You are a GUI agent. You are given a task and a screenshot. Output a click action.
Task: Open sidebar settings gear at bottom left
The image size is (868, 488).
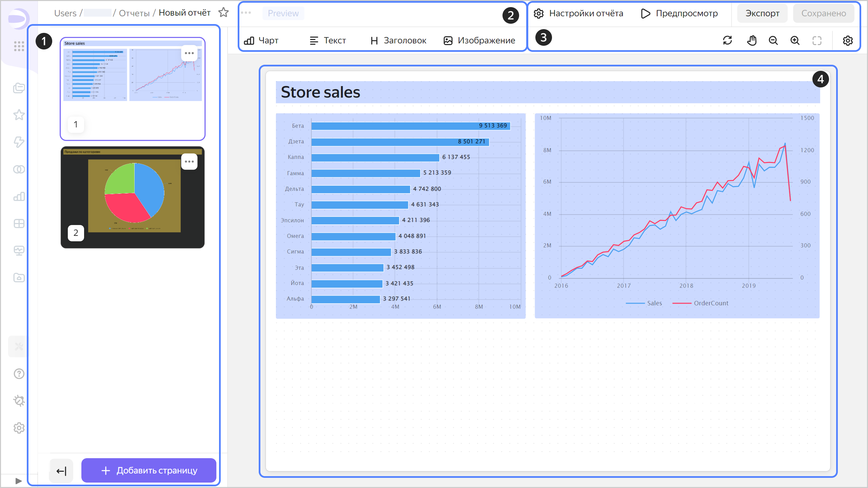pos(19,428)
